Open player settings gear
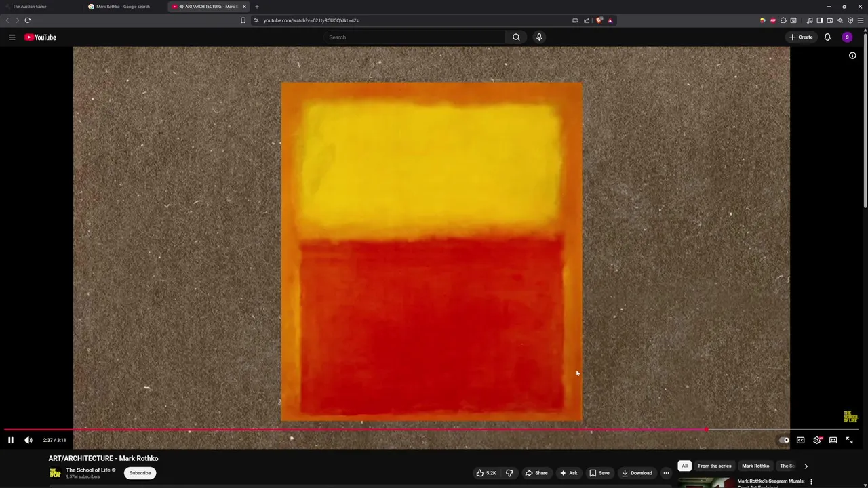 [817, 440]
